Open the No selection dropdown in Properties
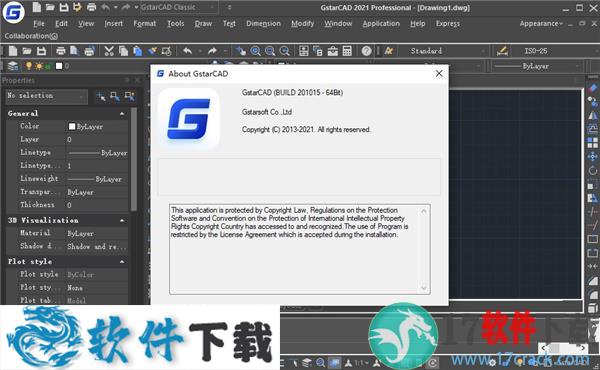The height and width of the screenshot is (370, 600). [46, 96]
